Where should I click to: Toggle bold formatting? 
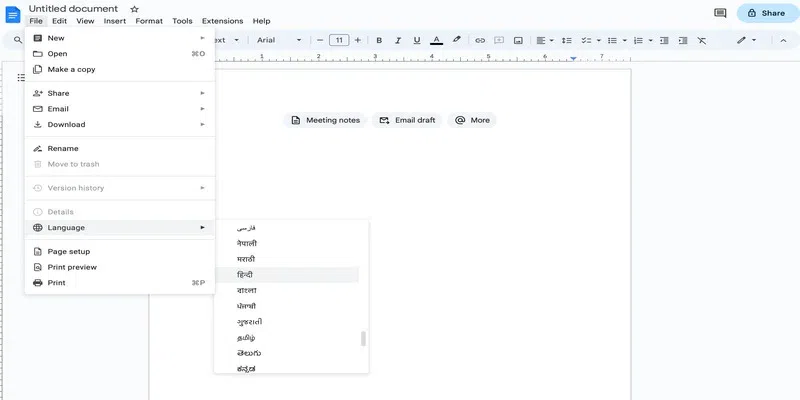(379, 40)
